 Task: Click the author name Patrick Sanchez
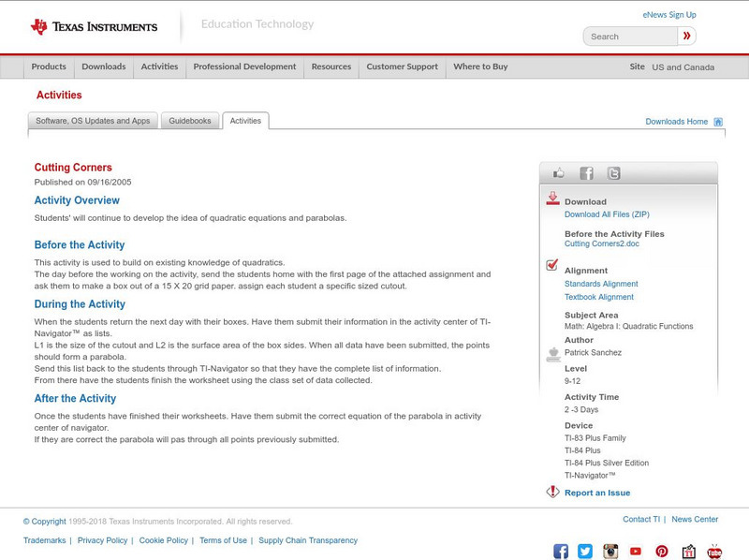coord(593,353)
